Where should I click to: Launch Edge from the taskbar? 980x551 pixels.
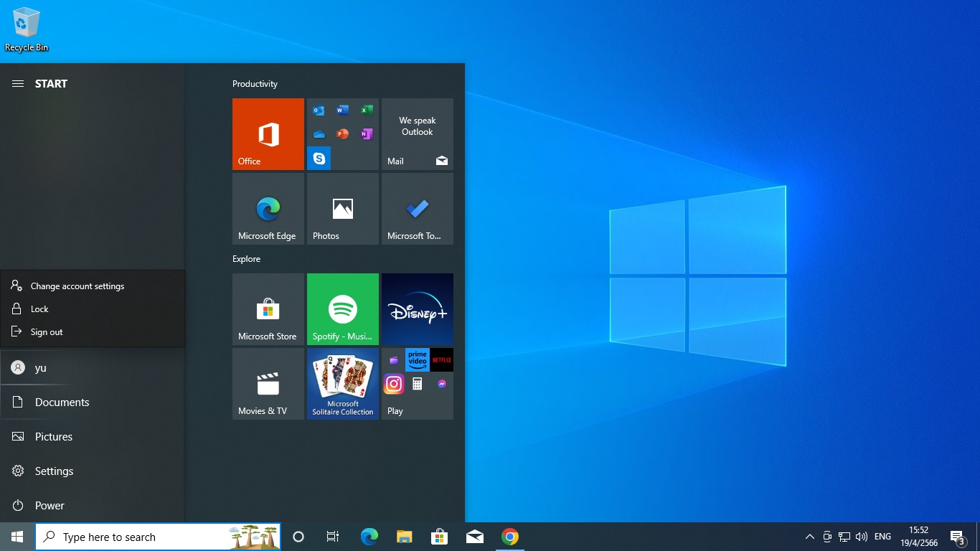[369, 537]
